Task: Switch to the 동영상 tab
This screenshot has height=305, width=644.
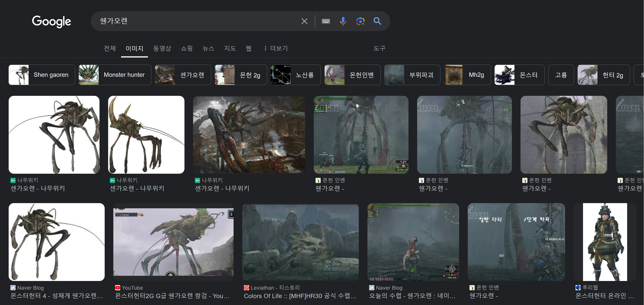Action: pos(162,48)
